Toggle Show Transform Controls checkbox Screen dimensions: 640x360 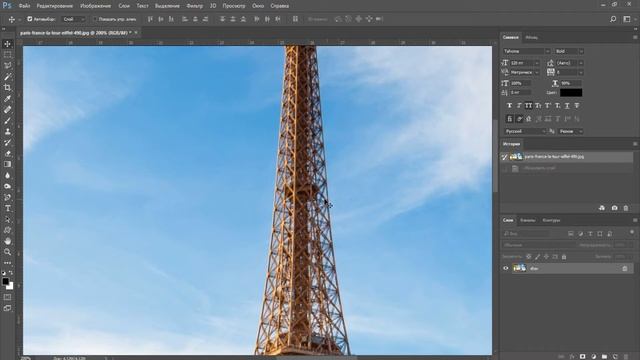pyautogui.click(x=95, y=19)
